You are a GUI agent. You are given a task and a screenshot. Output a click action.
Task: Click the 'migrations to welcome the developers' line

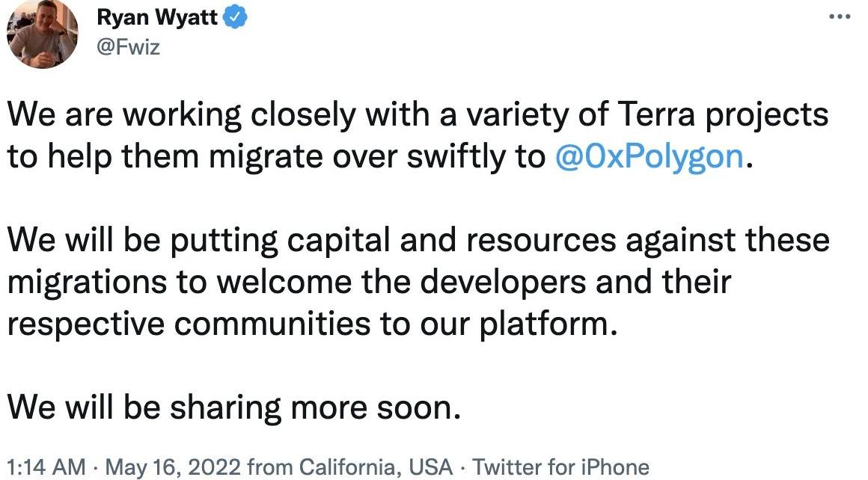(369, 282)
